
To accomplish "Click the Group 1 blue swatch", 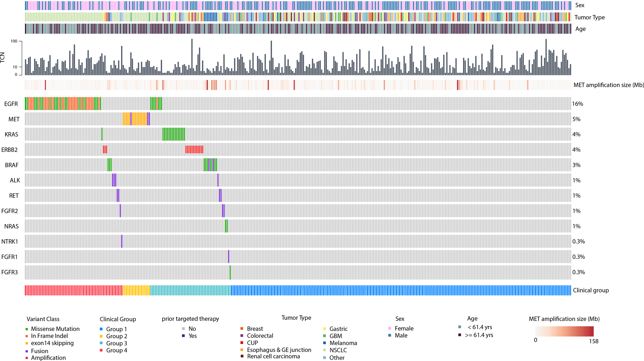I will click(x=101, y=329).
